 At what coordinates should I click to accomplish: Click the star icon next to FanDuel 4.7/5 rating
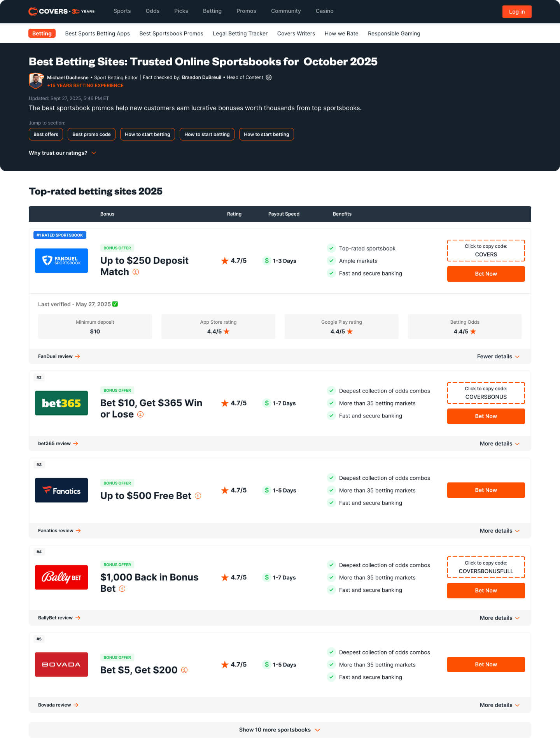[x=225, y=261]
